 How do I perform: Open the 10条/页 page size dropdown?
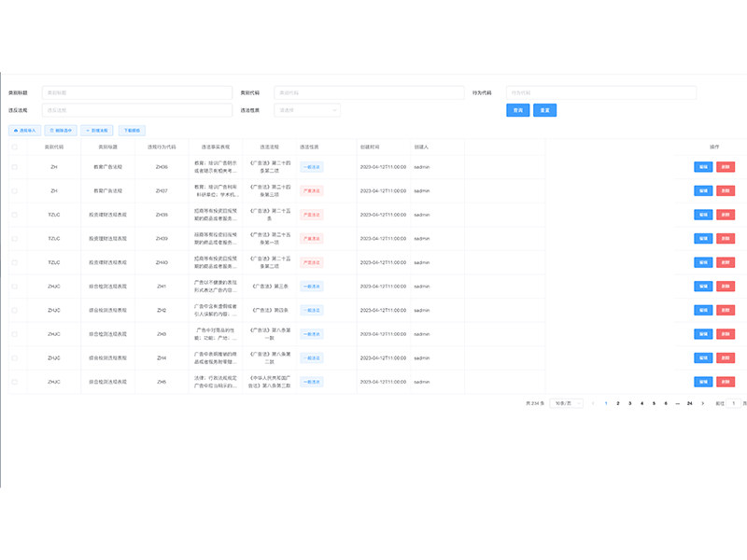click(566, 403)
